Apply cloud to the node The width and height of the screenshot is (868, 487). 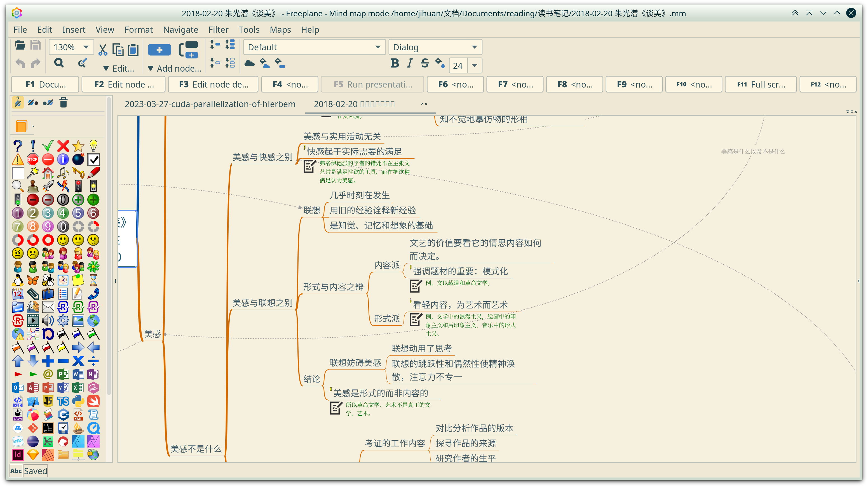point(249,63)
